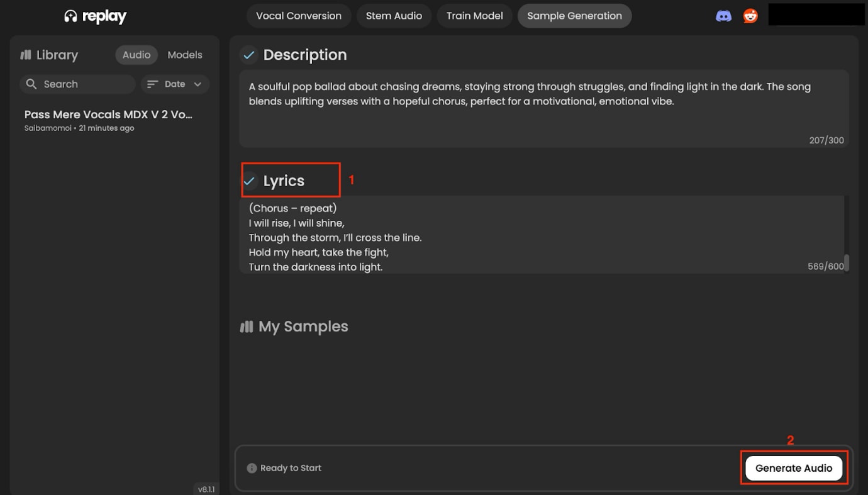Image resolution: width=868 pixels, height=495 pixels.
Task: Click the sort lines icon beside Date
Action: [x=152, y=84]
